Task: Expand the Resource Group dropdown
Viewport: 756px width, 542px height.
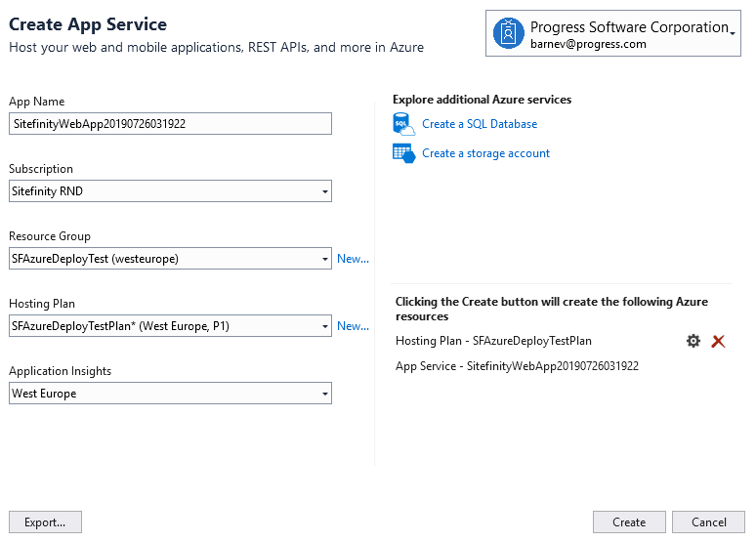Action: (x=324, y=259)
